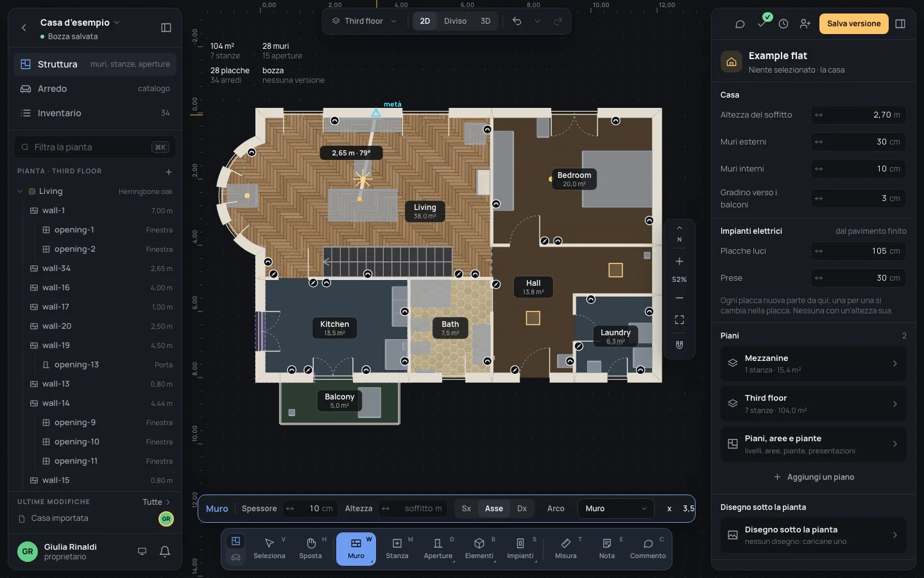Set wall alignment to Sx
This screenshot has height=578, width=924.
466,509
